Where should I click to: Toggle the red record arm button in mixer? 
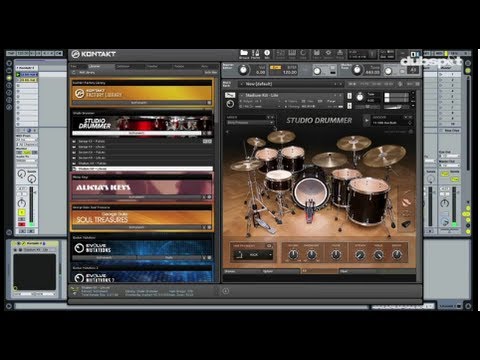(x=22, y=224)
